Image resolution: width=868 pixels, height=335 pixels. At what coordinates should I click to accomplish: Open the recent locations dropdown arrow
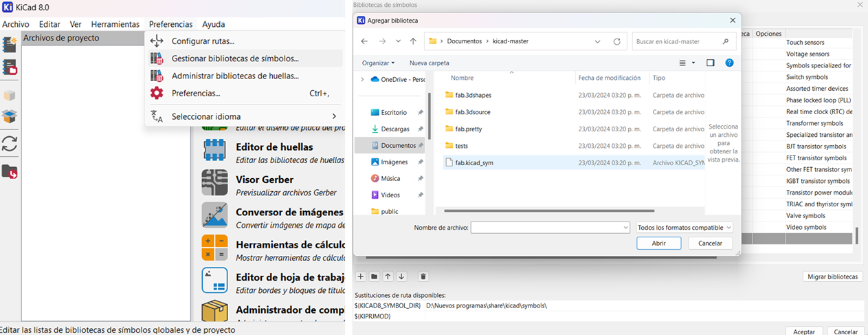pos(398,41)
